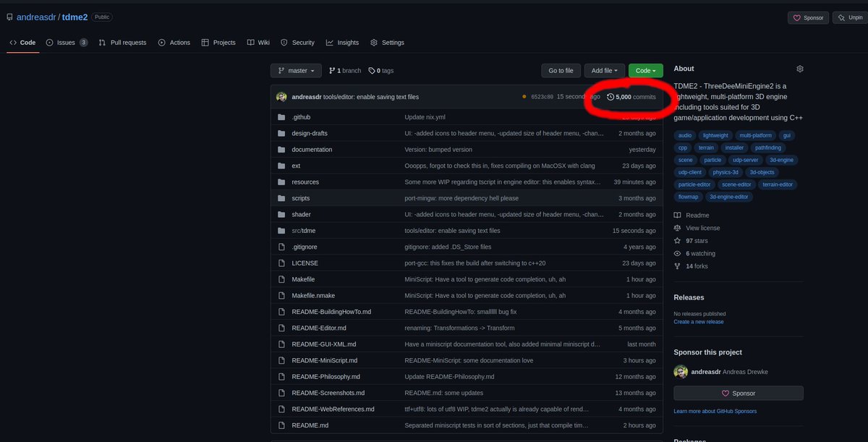View the Insights tab
Viewport: 868px width, 442px height.
tap(342, 43)
